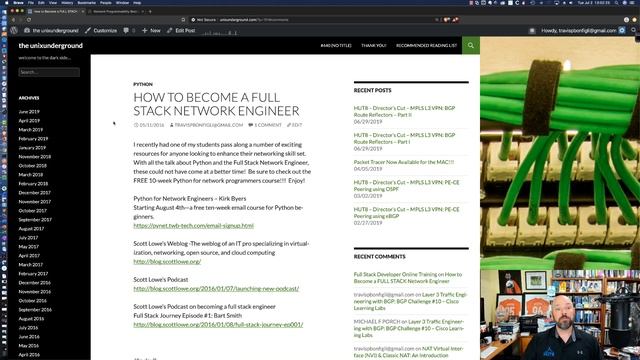Open 'the unixunderground' dashboard link in the admin bar
The width and height of the screenshot is (640, 360).
[51, 30]
